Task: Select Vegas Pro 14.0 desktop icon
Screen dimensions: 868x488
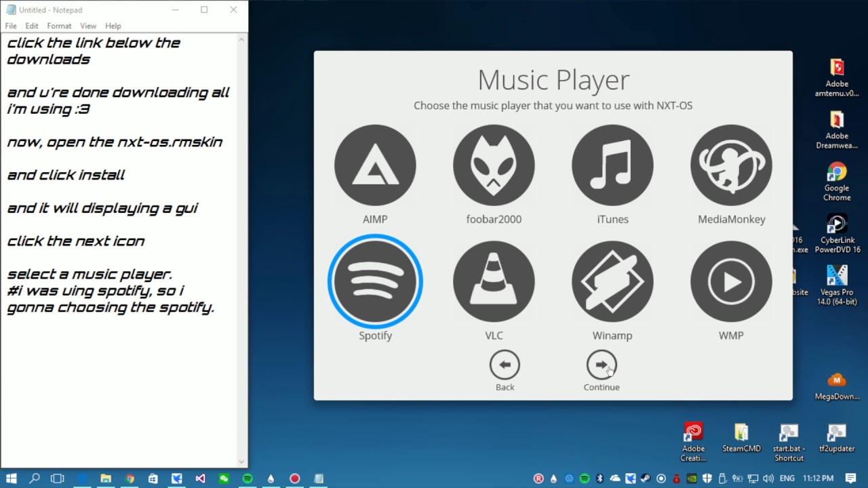Action: pyautogui.click(x=837, y=286)
